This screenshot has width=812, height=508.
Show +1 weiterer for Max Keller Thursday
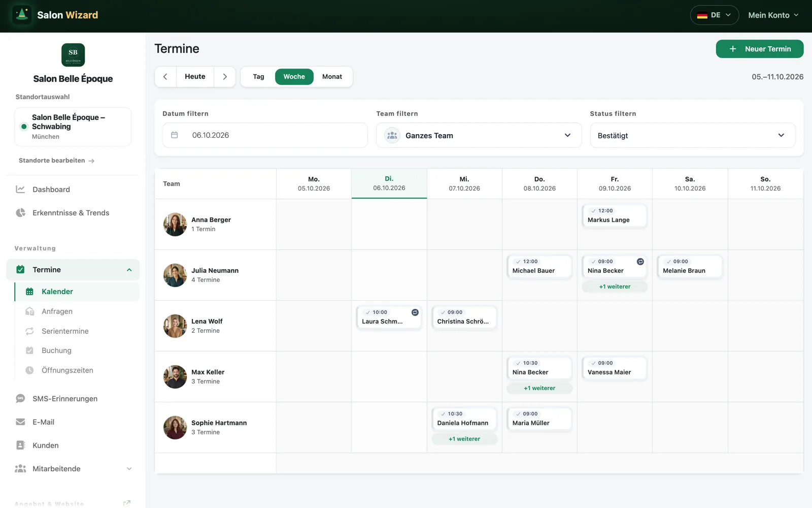coord(539,388)
